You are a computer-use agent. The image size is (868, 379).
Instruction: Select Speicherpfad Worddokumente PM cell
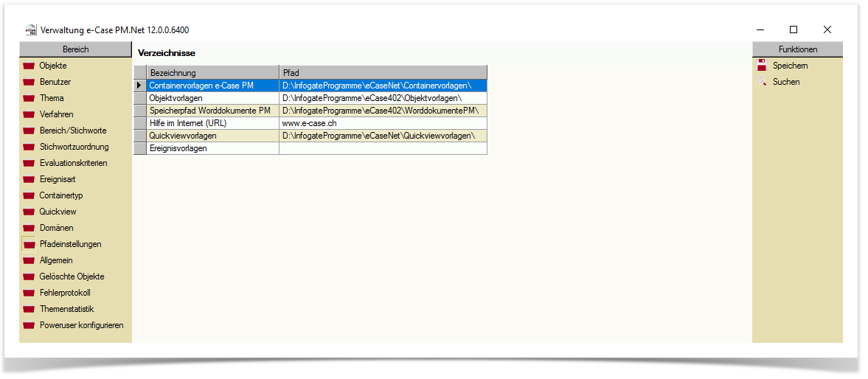[x=213, y=111]
